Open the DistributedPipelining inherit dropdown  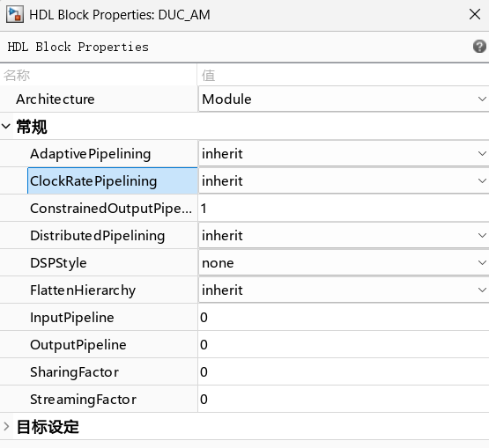click(344, 236)
